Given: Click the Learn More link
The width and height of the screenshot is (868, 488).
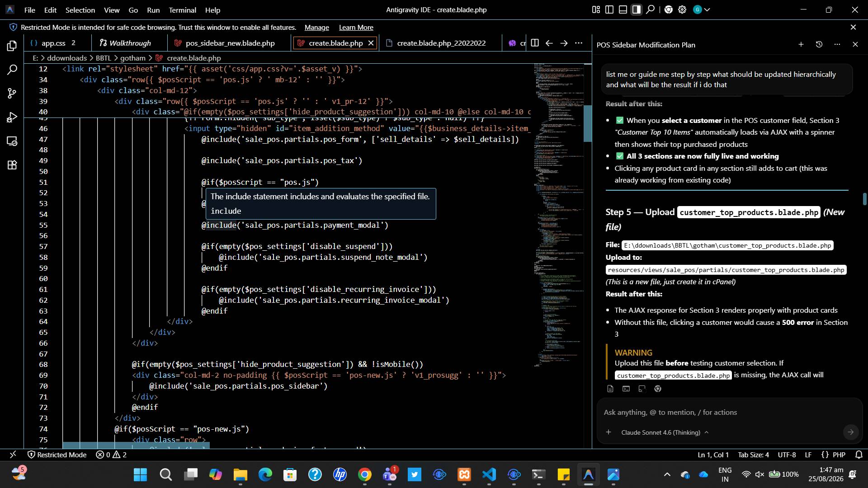Looking at the screenshot, I should tap(356, 28).
